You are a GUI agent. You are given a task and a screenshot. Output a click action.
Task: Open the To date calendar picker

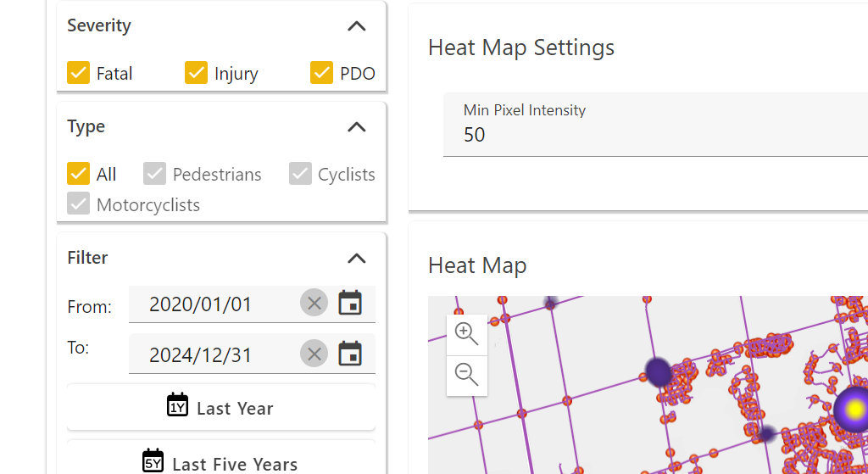tap(350, 354)
